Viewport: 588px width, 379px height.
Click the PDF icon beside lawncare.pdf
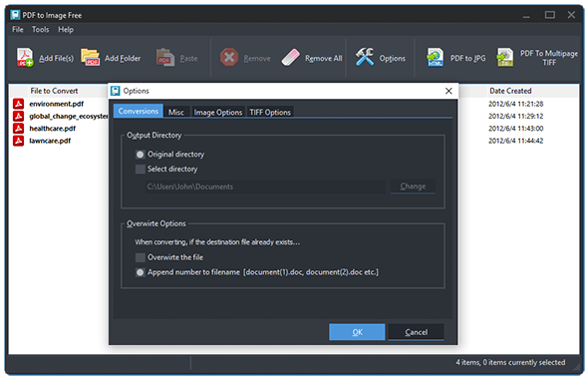[x=18, y=141]
